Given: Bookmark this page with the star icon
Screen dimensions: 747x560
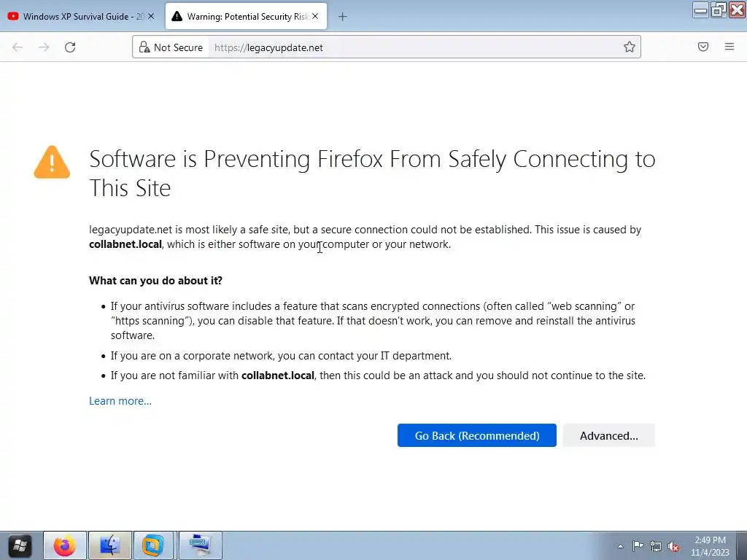Looking at the screenshot, I should click(x=630, y=47).
